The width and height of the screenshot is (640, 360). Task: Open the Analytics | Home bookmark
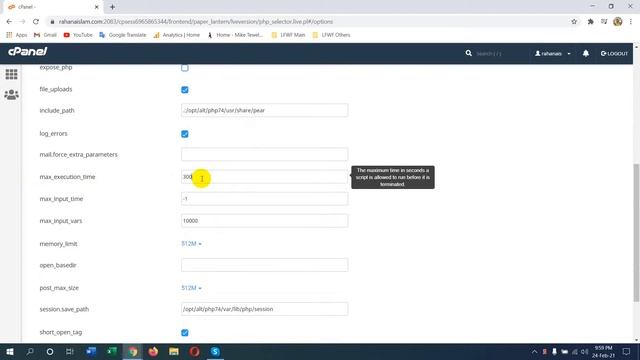point(177,35)
